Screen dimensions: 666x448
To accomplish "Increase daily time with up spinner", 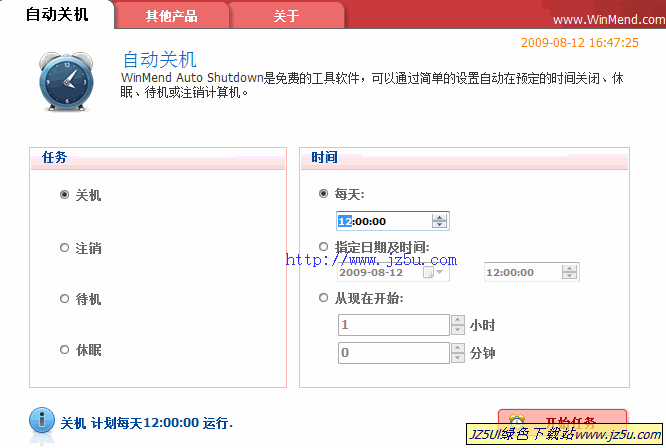I will coord(440,217).
